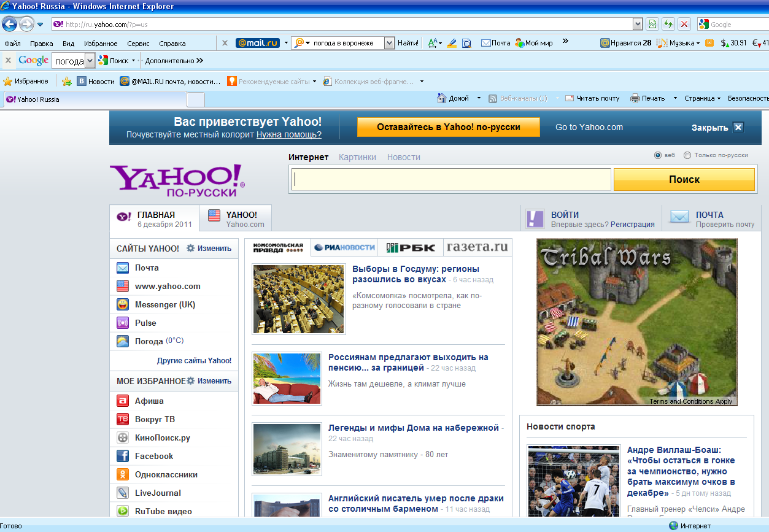Click the Регистрация link
Viewport: 769px width, 532px height.
(633, 225)
